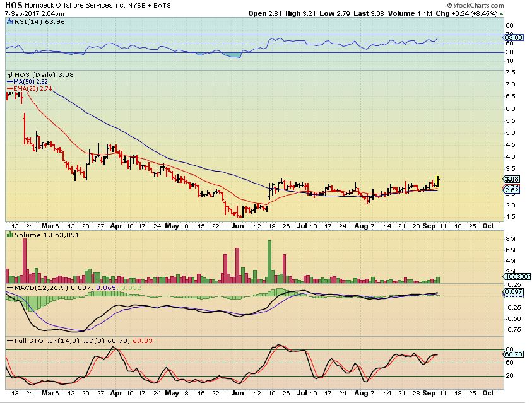532x403 pixels.
Task: Select the blue MA(50) legend entry
Action: pos(27,82)
